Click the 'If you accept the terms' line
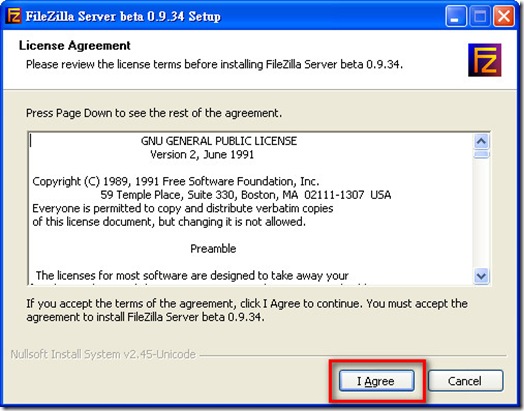Viewport: 524px width, 411px height. click(247, 304)
